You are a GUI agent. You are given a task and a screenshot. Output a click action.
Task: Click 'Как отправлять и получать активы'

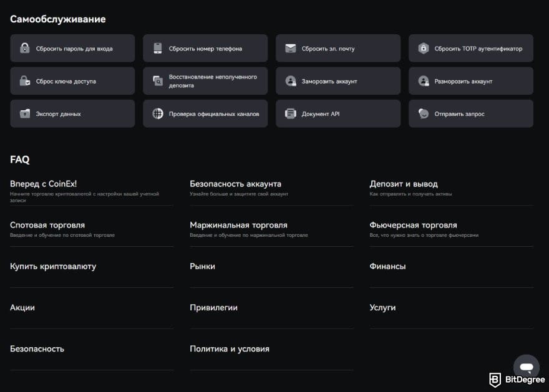[411, 194]
